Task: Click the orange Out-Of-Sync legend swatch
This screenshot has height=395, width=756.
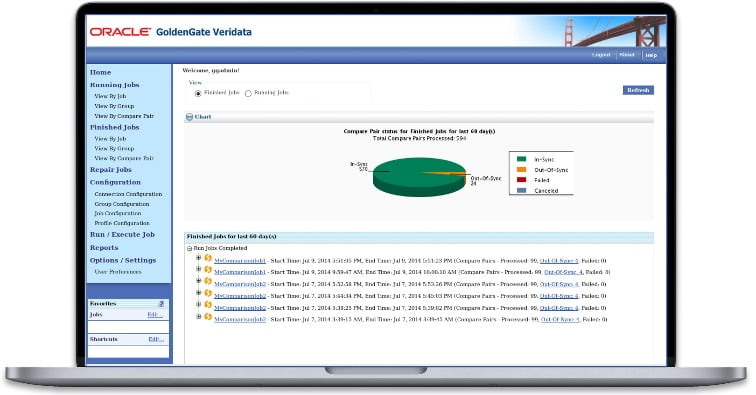Action: coord(521,170)
